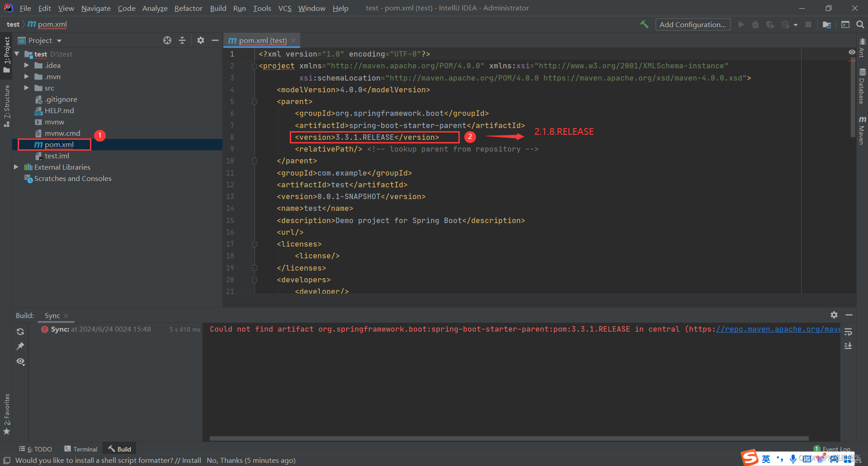
Task: Open the Refactor menu
Action: 188,8
